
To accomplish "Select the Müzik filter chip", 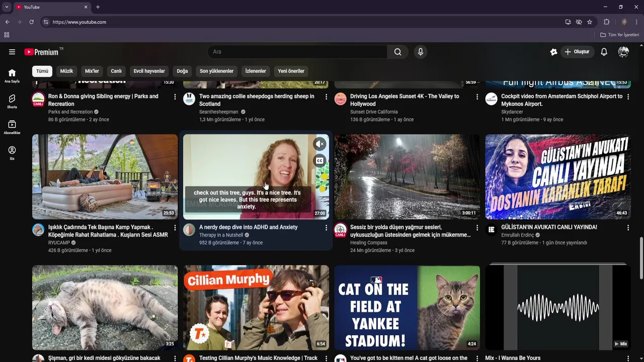I will point(66,71).
